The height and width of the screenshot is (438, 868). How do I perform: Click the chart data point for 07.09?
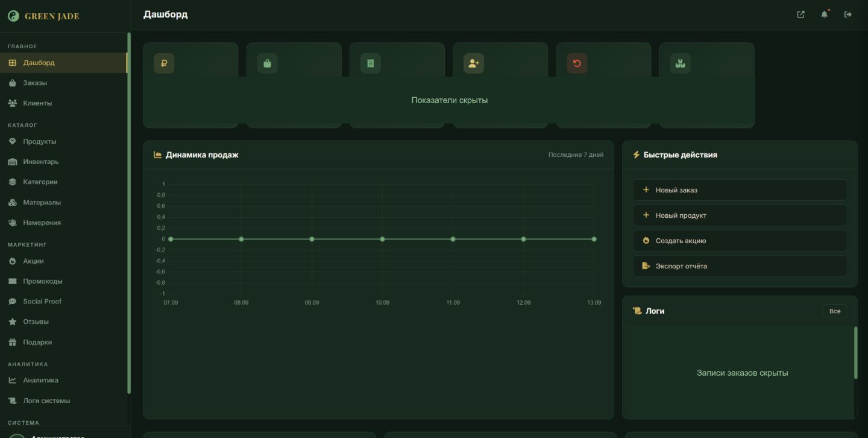pos(171,240)
